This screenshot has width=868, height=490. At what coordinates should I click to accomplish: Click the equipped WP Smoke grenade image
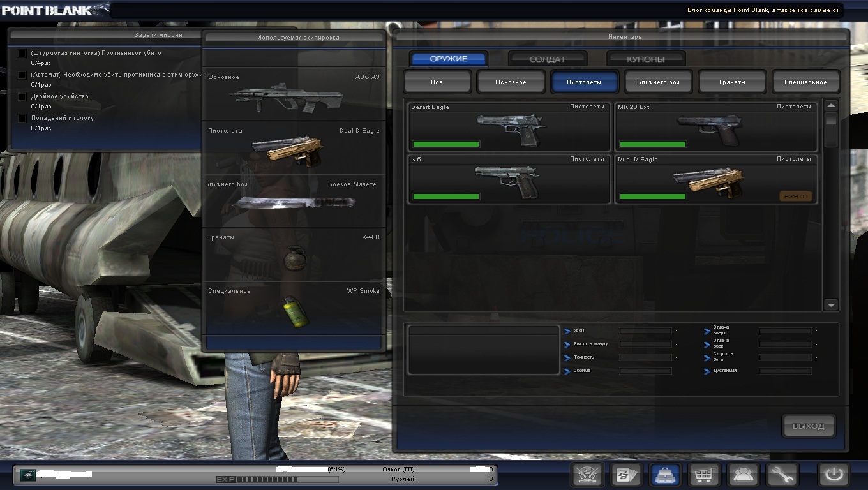(295, 311)
